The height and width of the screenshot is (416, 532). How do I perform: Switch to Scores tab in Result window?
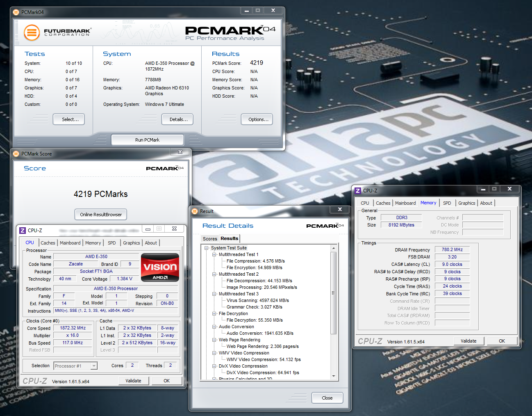click(210, 239)
